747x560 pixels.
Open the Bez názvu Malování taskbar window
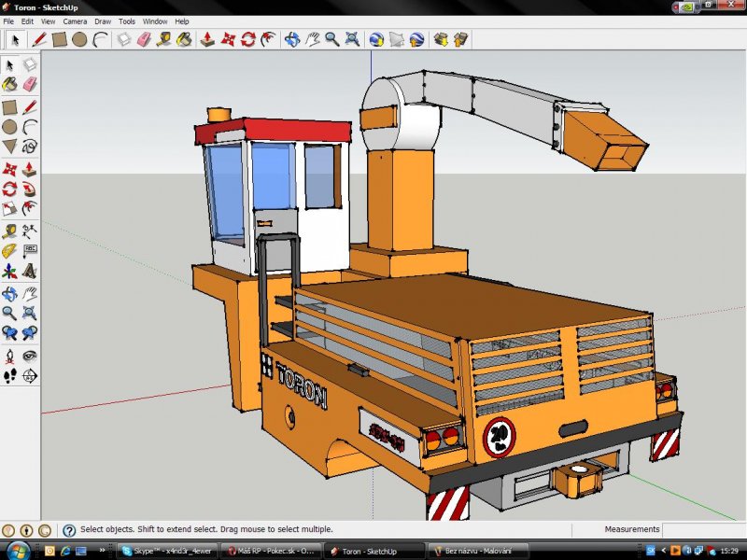coord(480,551)
